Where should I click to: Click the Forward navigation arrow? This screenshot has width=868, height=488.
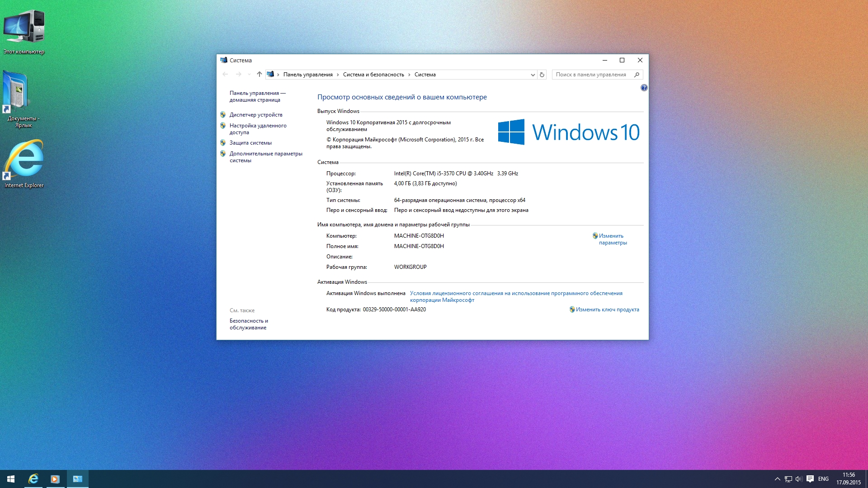coord(238,75)
